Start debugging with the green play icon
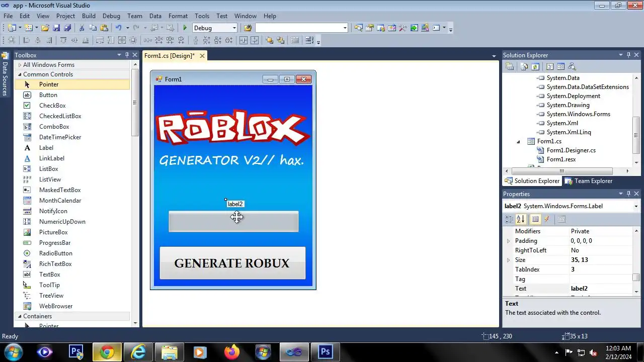This screenshot has height=362, width=644. click(x=185, y=28)
